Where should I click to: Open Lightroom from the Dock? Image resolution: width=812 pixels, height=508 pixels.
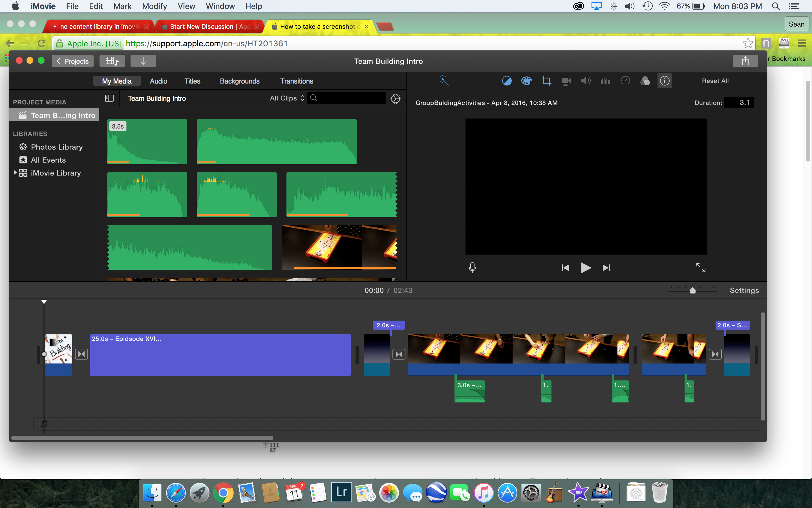[341, 492]
